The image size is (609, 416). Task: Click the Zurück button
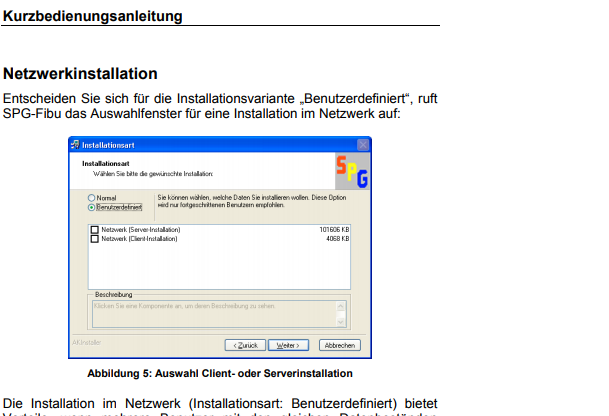pos(246,345)
